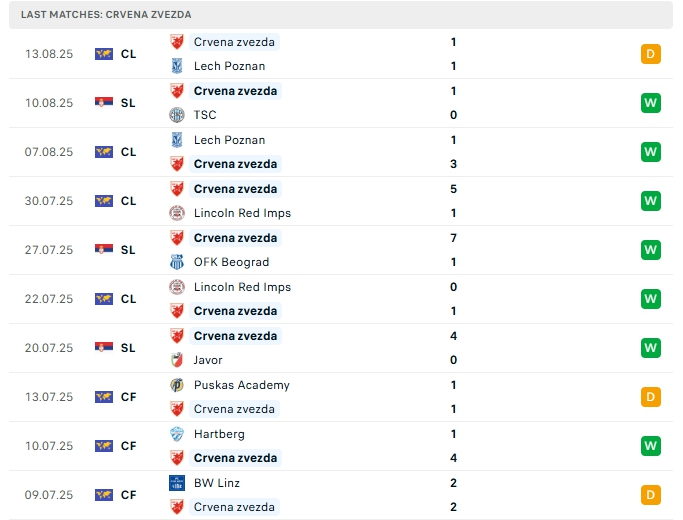683x520 pixels.
Task: Open the Lech Poznan team link on 13.08.25
Action: [x=229, y=66]
